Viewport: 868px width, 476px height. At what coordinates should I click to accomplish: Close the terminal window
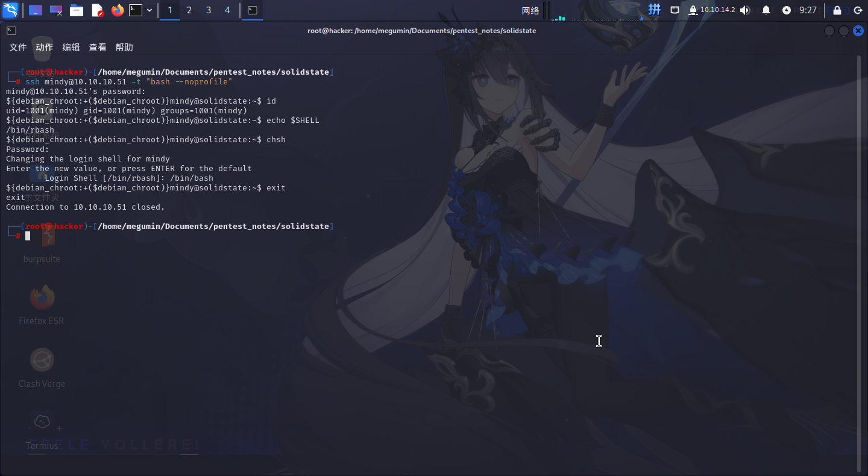click(858, 31)
